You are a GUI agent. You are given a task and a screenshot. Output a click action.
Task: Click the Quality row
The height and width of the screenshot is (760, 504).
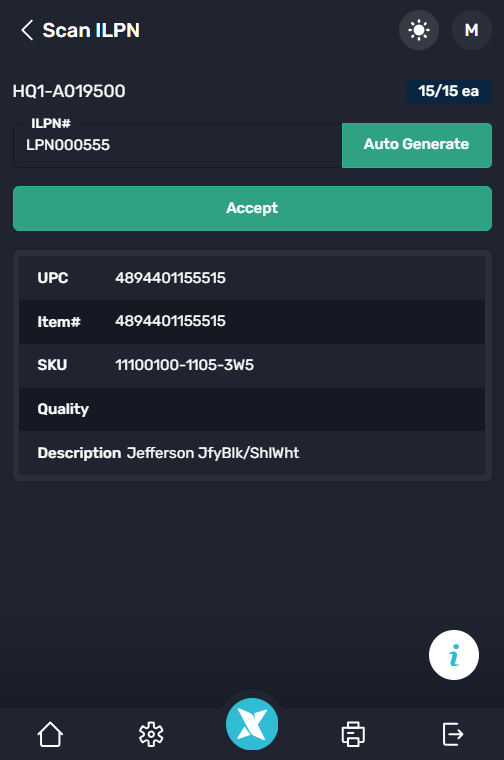(x=252, y=409)
